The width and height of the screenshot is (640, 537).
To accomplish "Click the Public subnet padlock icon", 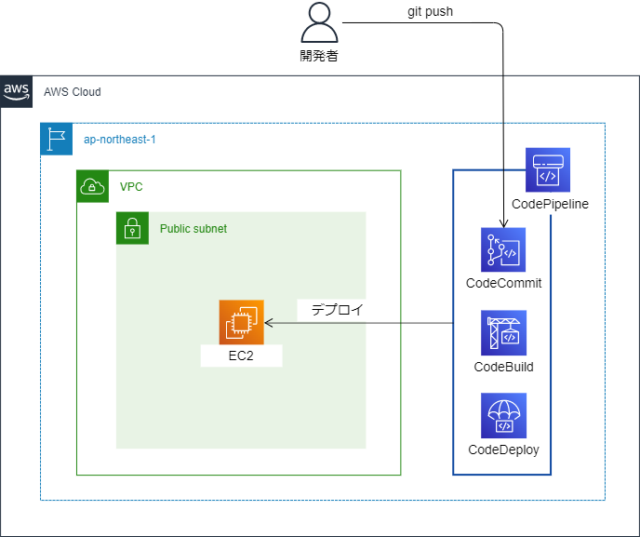I will pyautogui.click(x=132, y=228).
